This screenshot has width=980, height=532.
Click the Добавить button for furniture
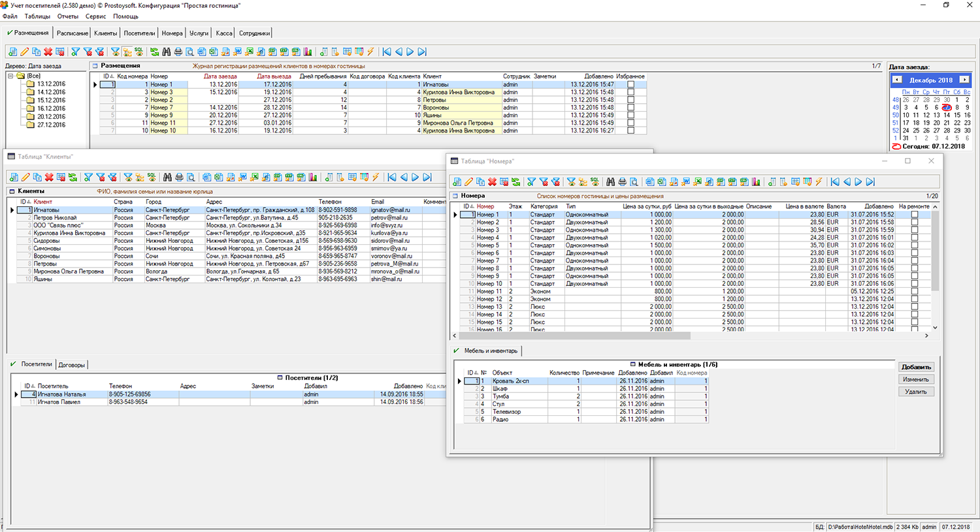[x=916, y=367]
